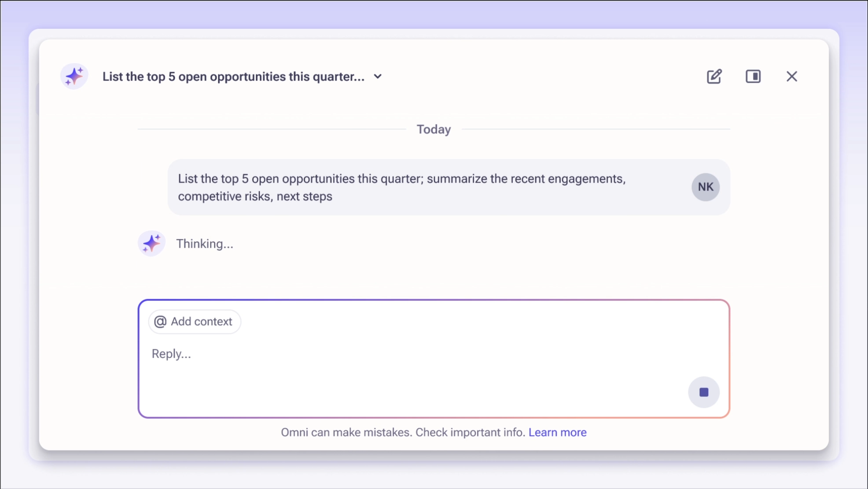Click the Omni disclaimer text
Image resolution: width=868 pixels, height=489 pixels.
(x=403, y=432)
